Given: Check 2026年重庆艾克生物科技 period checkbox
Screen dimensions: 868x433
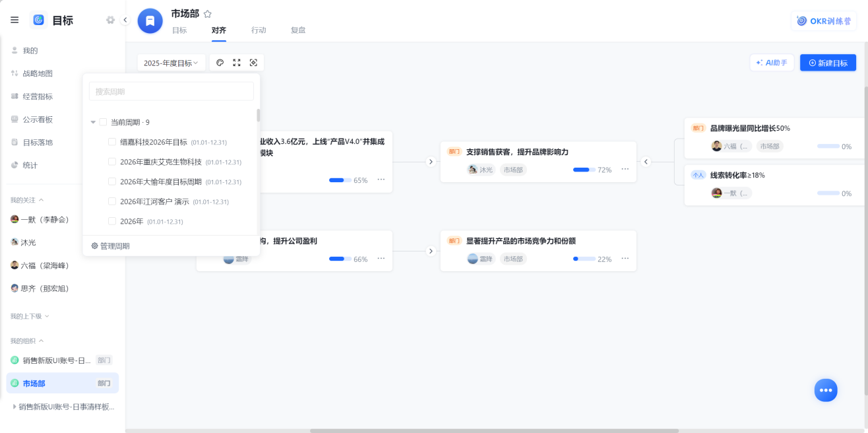Looking at the screenshot, I should point(112,162).
